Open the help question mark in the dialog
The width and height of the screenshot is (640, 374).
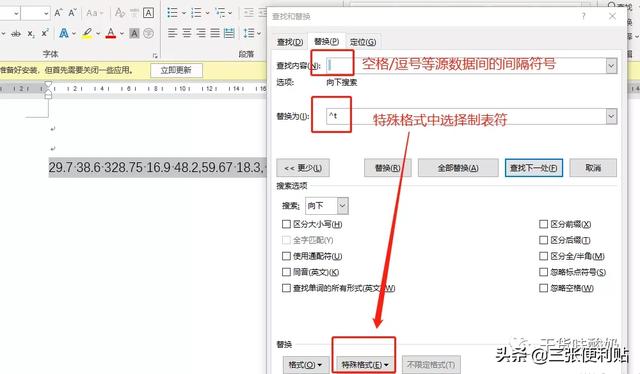coord(583,16)
